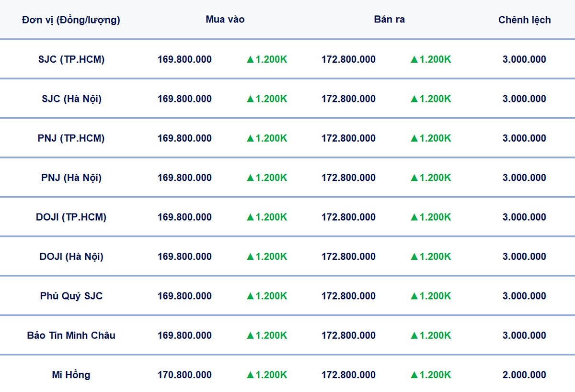Click the up arrow in PNJ (Hà Nội) sell column
Viewport: 575px width, 392px height.
414,178
